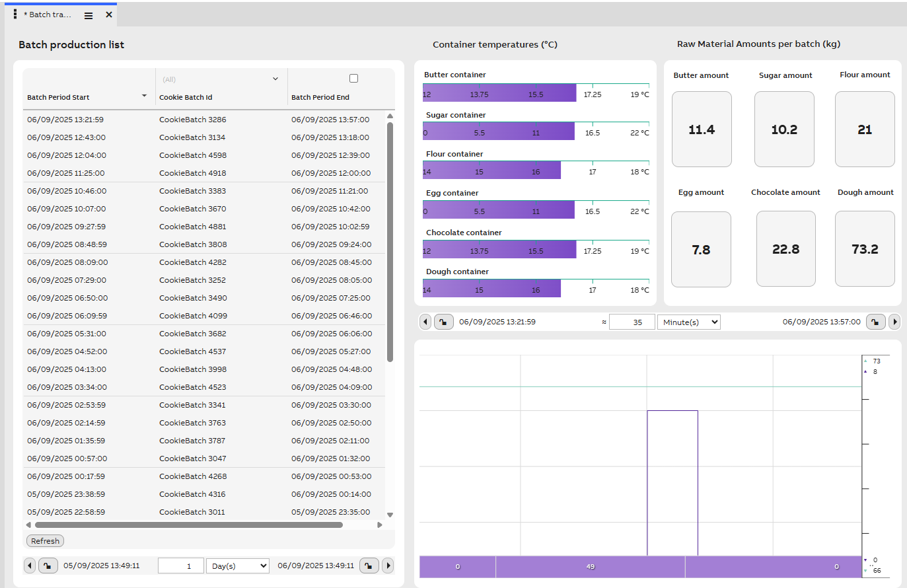Click the forward-step arrow beside 06/09/2025 13:57:00

[894, 322]
